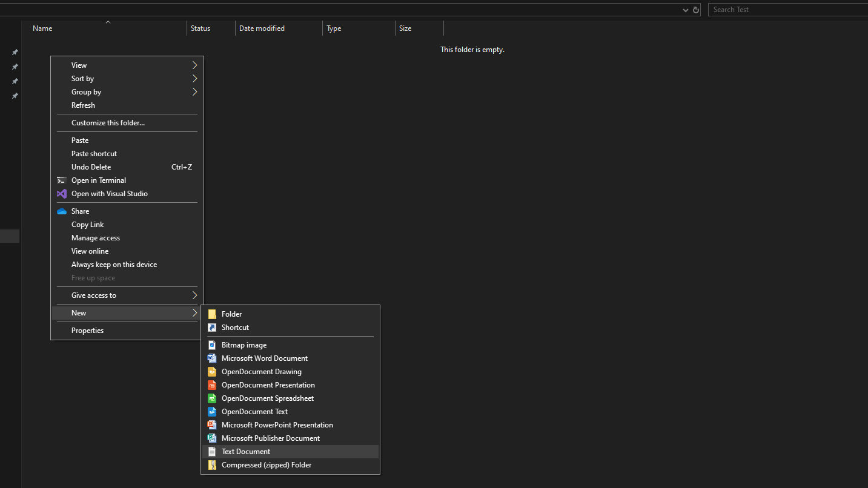Click the refresh icon beside the address bar
The width and height of the screenshot is (868, 488).
(x=696, y=10)
